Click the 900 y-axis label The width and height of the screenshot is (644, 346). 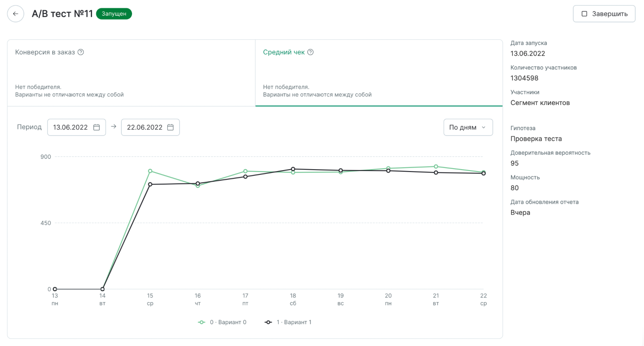[46, 157]
